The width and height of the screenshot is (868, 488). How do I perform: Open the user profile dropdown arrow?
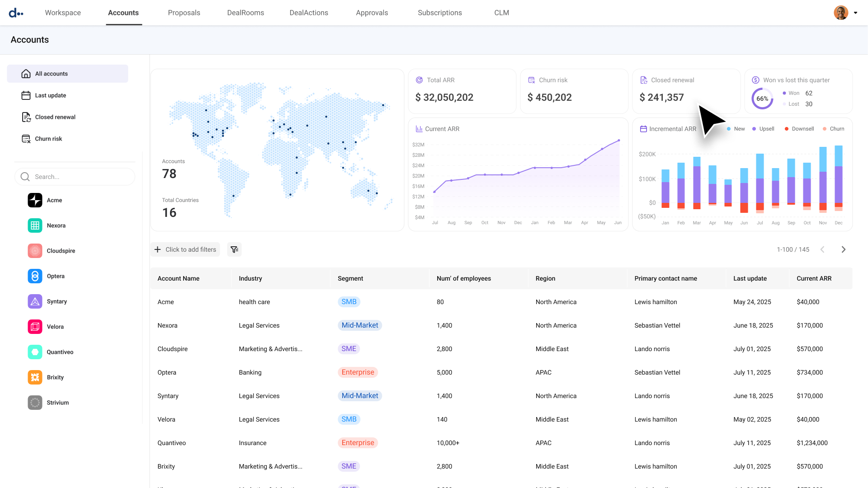coord(855,13)
